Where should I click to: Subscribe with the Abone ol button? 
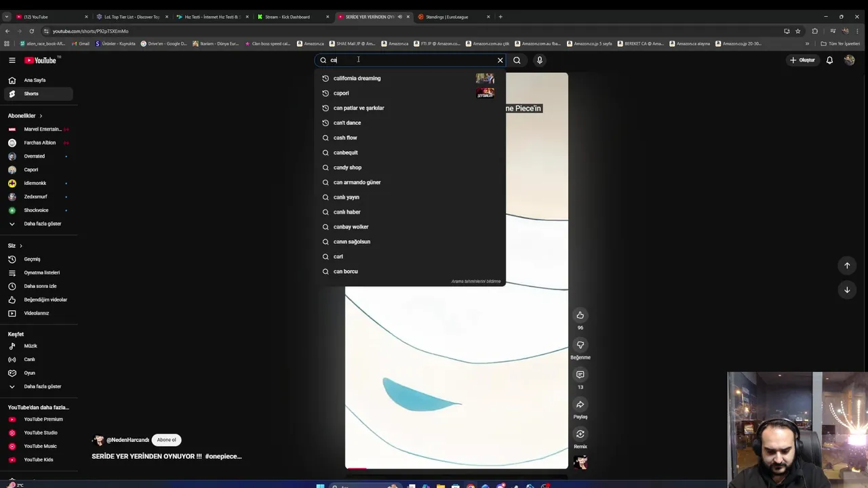pos(167,440)
